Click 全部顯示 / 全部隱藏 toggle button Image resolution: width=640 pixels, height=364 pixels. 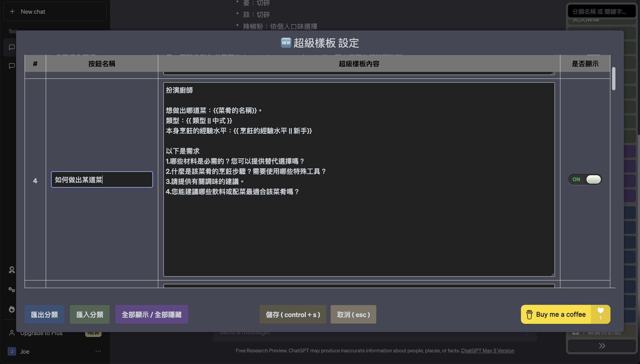pyautogui.click(x=151, y=315)
